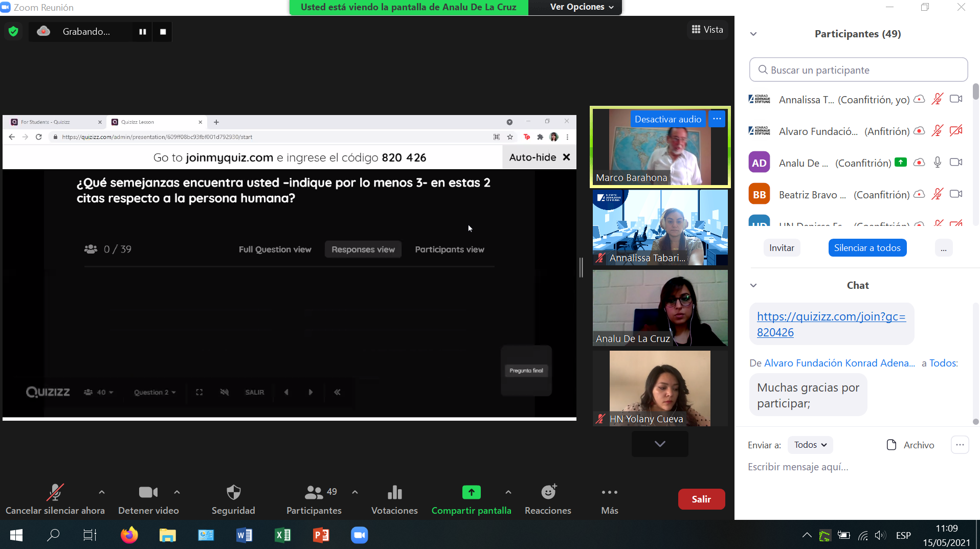Open audio options arrow beside microphone
The image size is (980, 549).
click(x=102, y=492)
